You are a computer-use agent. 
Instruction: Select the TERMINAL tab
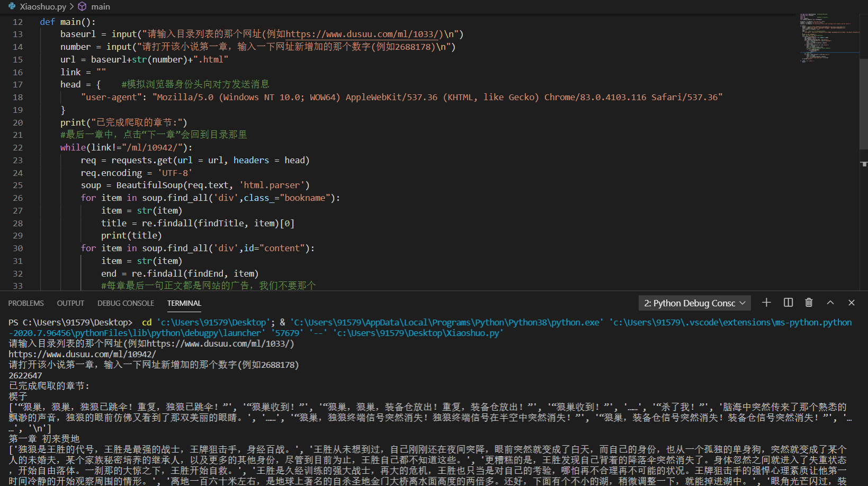pyautogui.click(x=184, y=303)
